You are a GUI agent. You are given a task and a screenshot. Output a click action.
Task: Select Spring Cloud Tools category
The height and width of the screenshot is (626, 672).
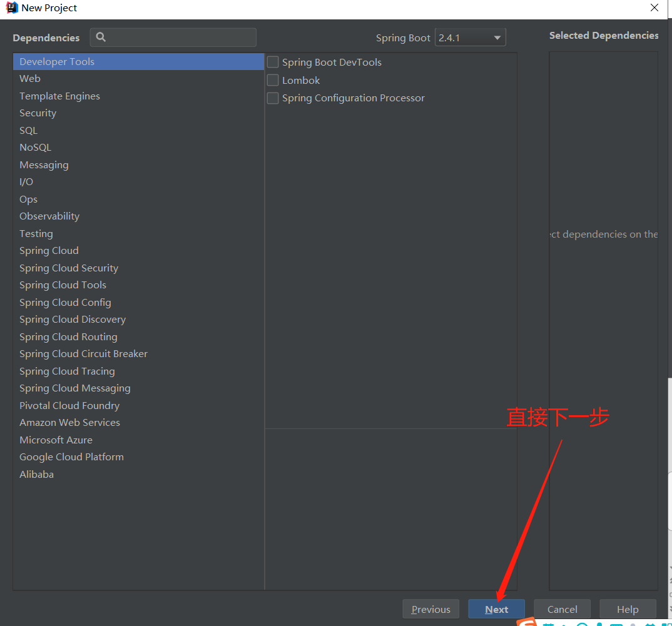[x=138, y=285]
